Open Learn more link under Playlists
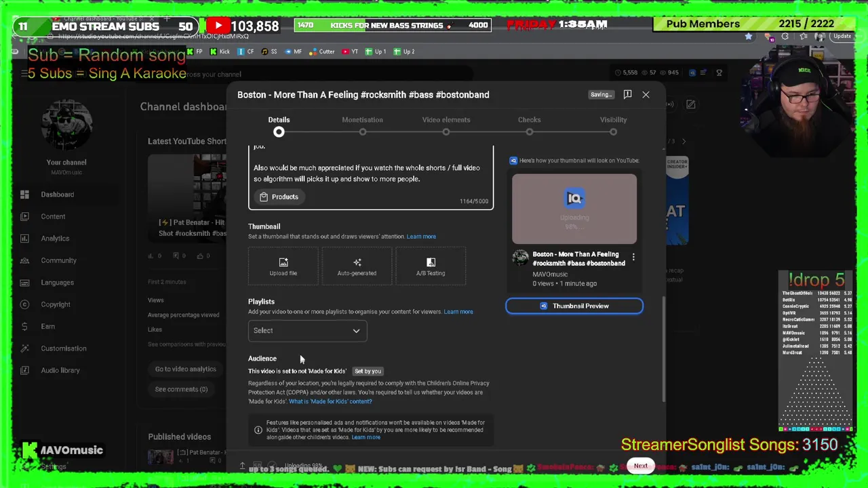This screenshot has width=868, height=488. tap(458, 312)
